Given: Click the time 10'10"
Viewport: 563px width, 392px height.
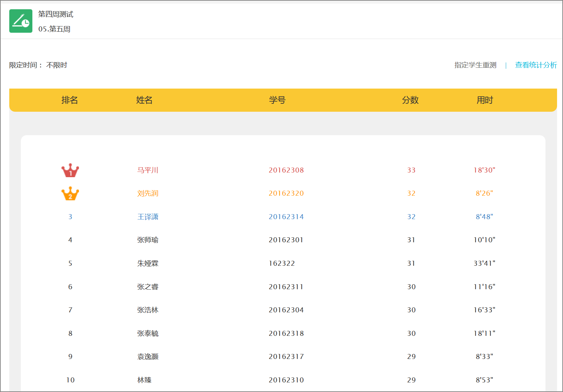Looking at the screenshot, I should (484, 240).
